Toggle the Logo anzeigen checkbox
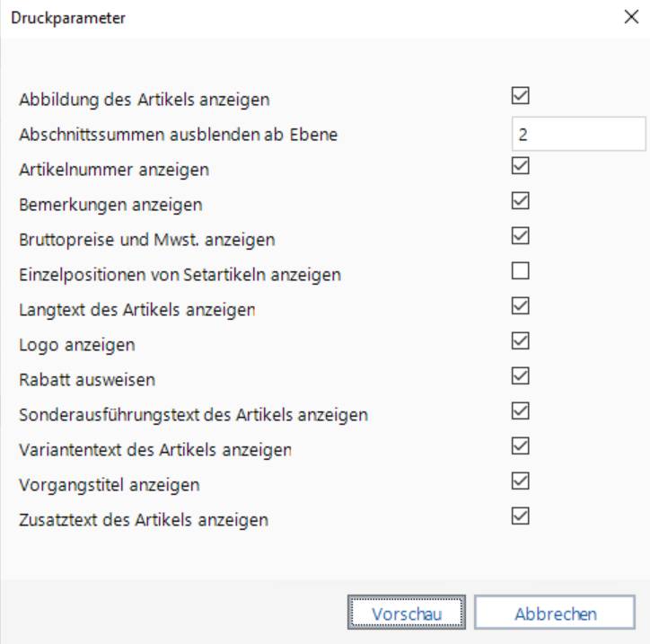Screen dimensions: 650x644 [x=520, y=341]
